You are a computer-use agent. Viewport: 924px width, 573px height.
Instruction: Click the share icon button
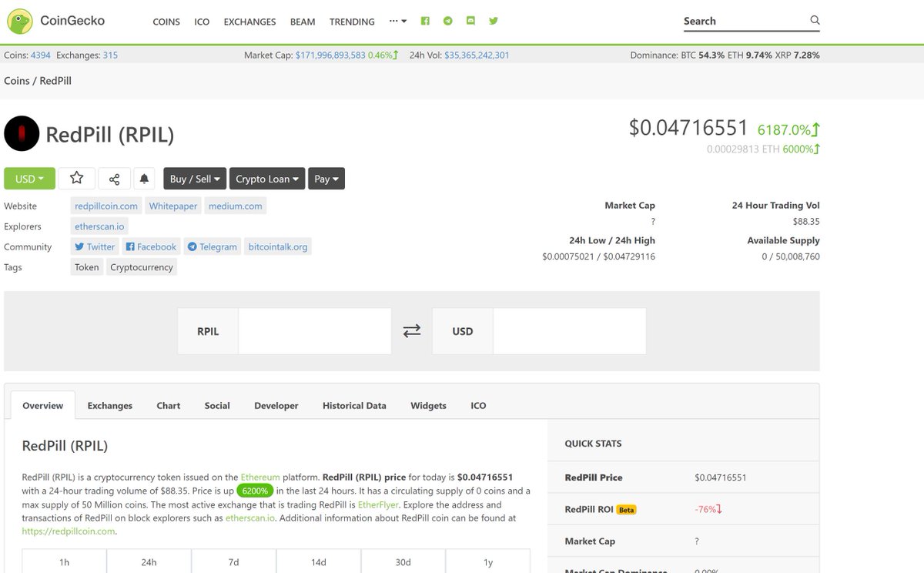[114, 179]
